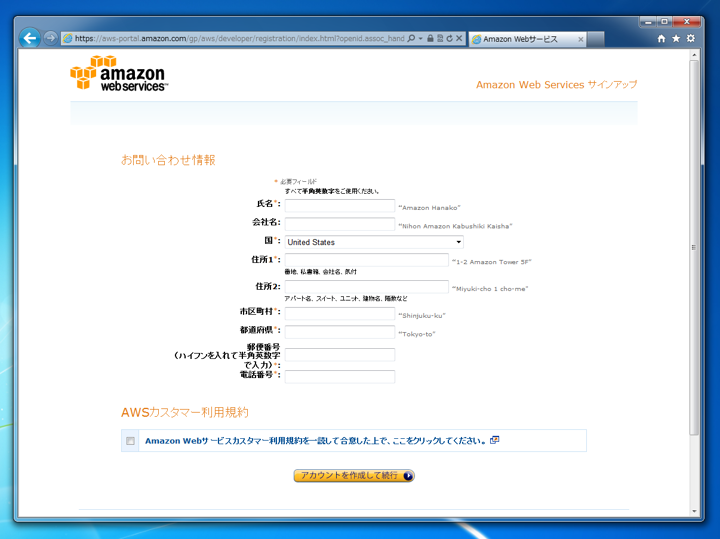Check the customer agreement checkbox
Screen dimensions: 720x539
pyautogui.click(x=130, y=441)
